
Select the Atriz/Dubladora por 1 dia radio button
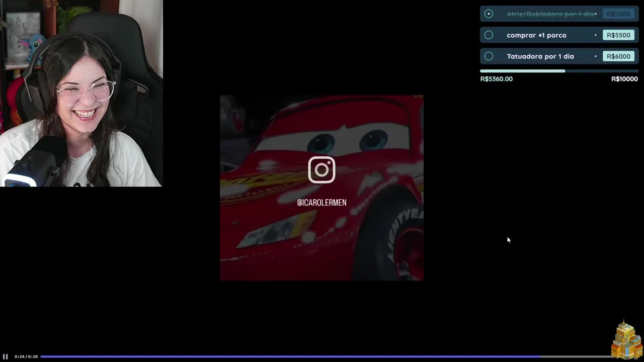pos(489,14)
